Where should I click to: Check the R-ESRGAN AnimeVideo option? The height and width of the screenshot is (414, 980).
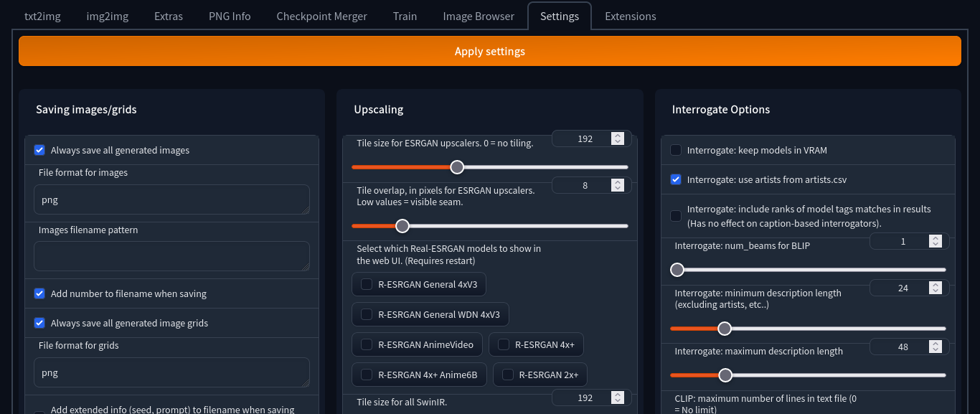(367, 345)
